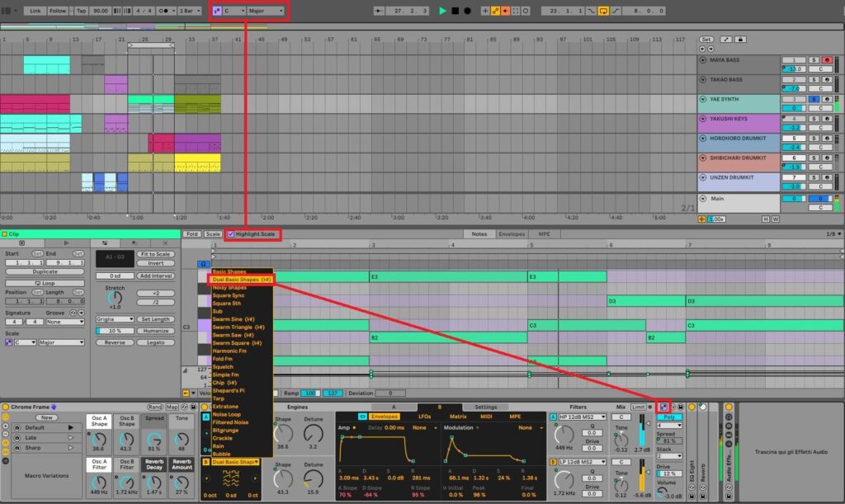
Task: Open the Major scale dropdown in the toolbar
Action: pos(264,11)
